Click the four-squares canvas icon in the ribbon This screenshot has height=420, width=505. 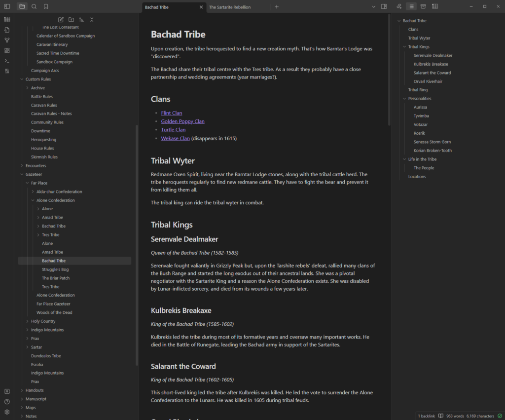coord(7,50)
